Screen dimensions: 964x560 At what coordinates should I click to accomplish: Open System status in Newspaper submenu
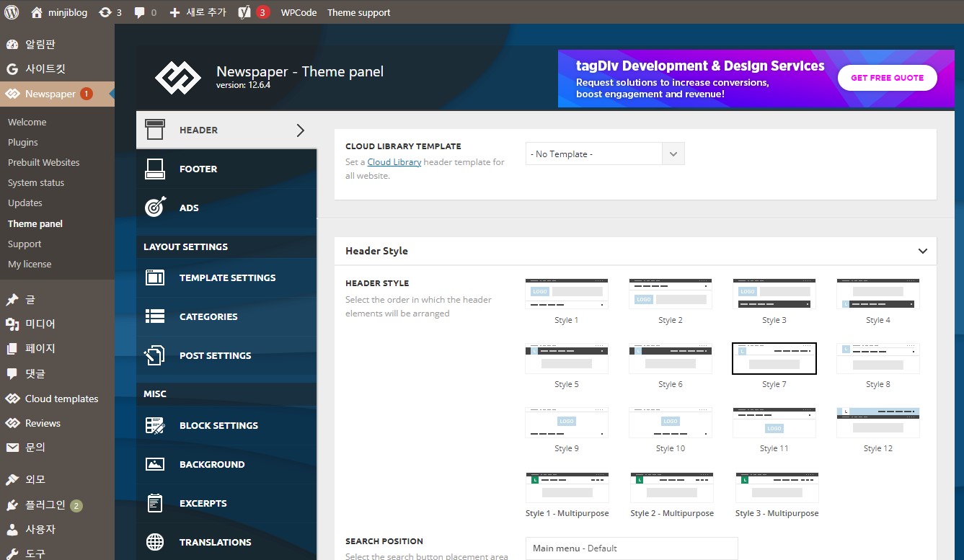[x=36, y=183]
